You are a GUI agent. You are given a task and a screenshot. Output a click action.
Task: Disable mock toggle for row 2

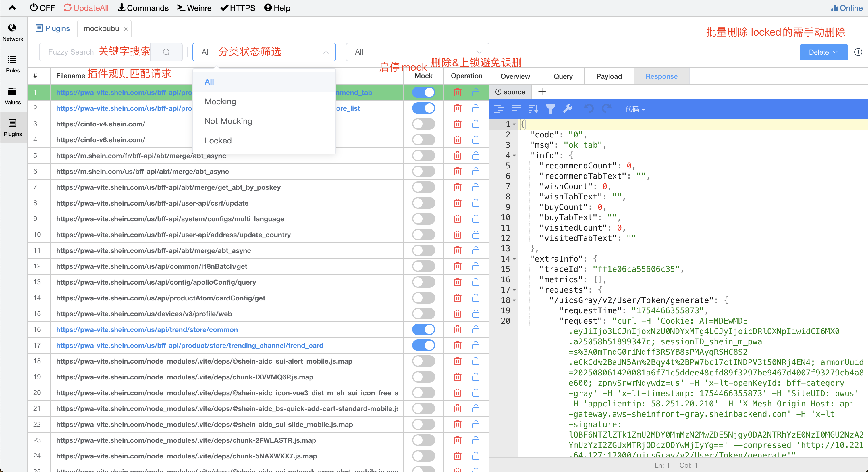(x=423, y=108)
